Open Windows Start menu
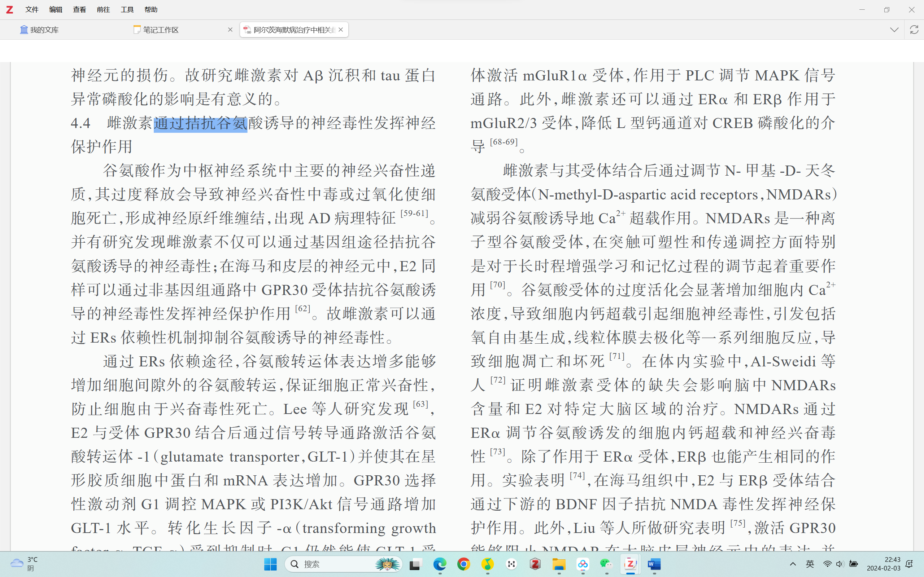 [270, 564]
